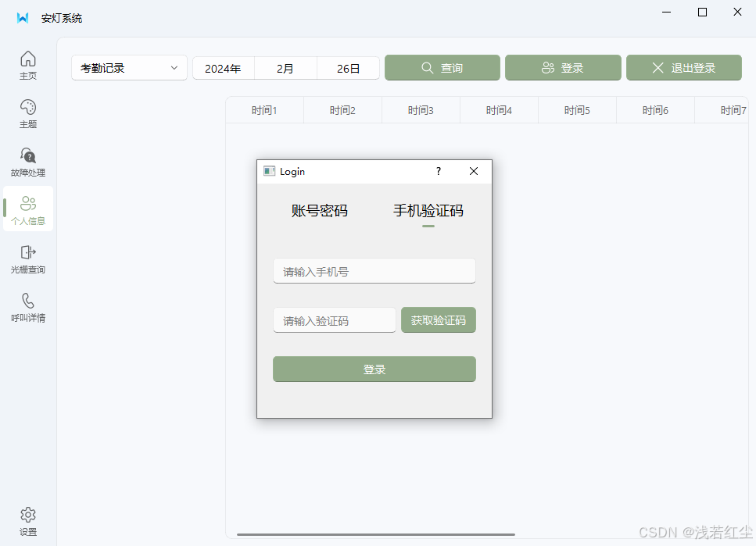
Task: Click the 26日 day selector
Action: 348,68
